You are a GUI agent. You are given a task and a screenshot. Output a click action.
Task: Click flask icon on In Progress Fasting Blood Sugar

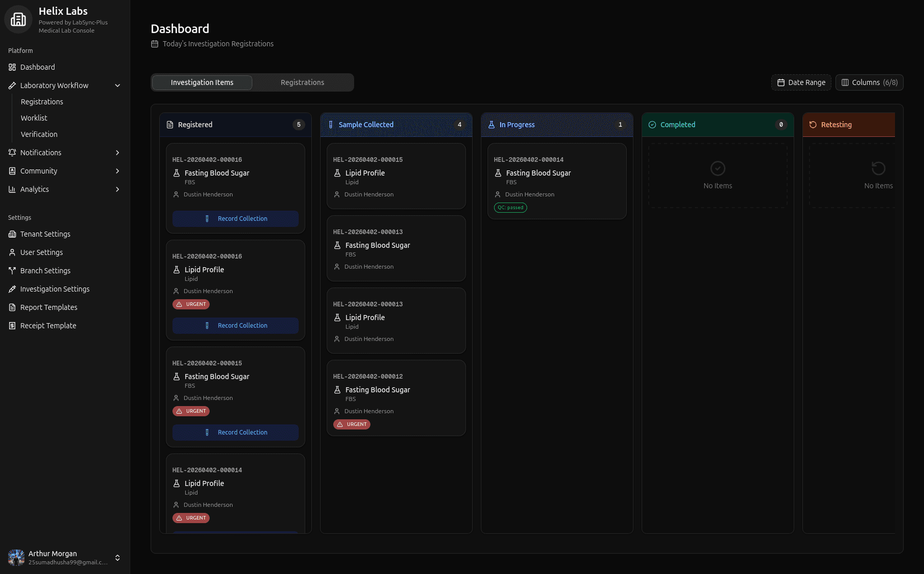498,173
